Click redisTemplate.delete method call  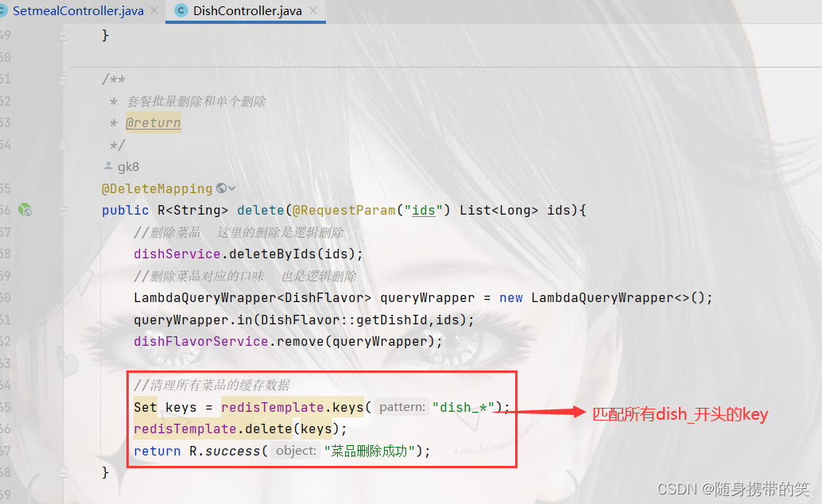pyautogui.click(x=213, y=429)
